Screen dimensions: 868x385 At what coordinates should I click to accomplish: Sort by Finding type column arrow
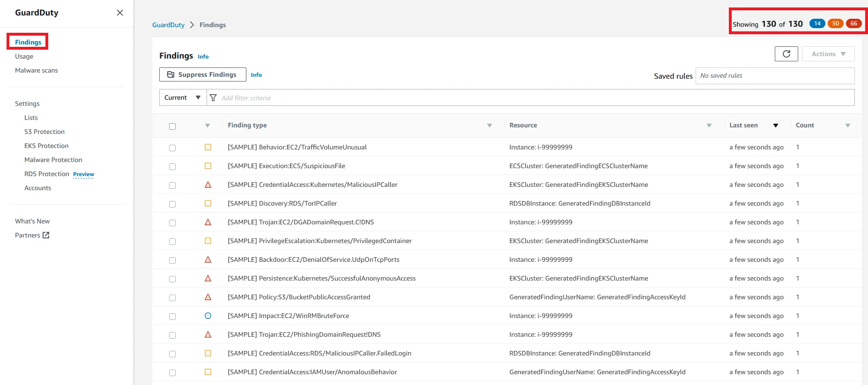click(x=490, y=126)
